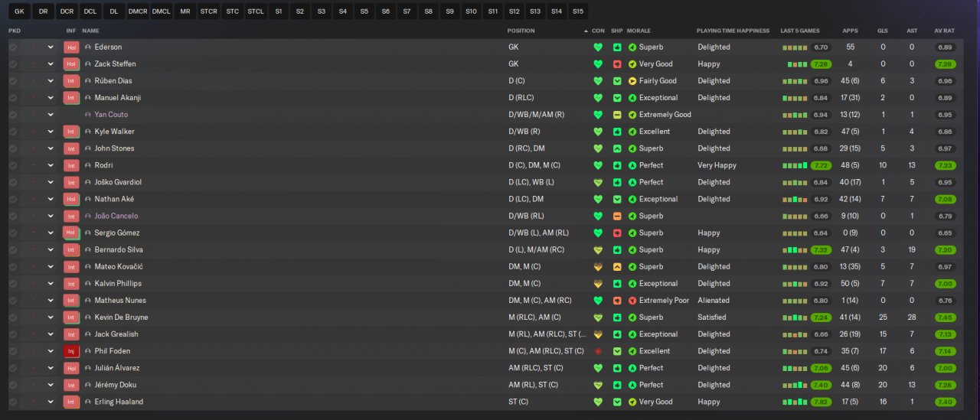Select the DMCL position slot tab
This screenshot has width=980, height=420.
[161, 11]
